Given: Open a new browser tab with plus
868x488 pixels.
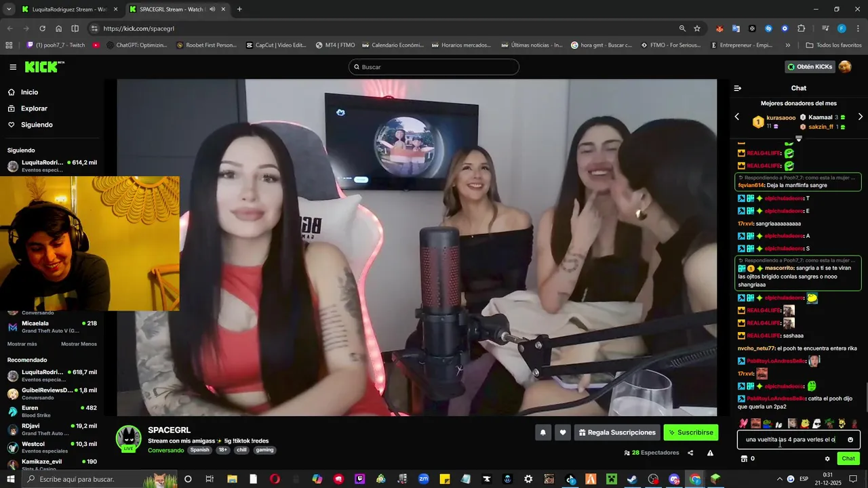Looking at the screenshot, I should coord(239,9).
